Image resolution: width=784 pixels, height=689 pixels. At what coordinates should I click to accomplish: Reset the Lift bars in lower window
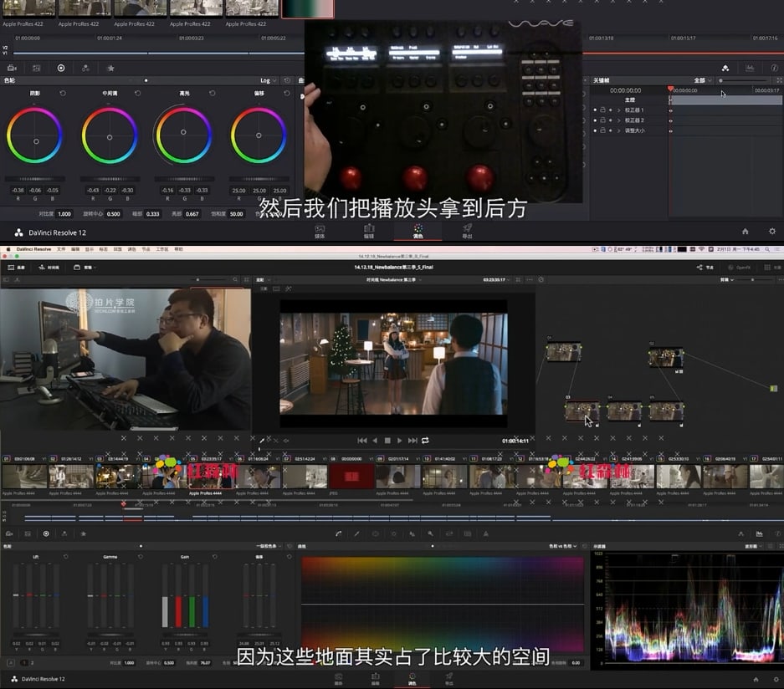coord(65,557)
